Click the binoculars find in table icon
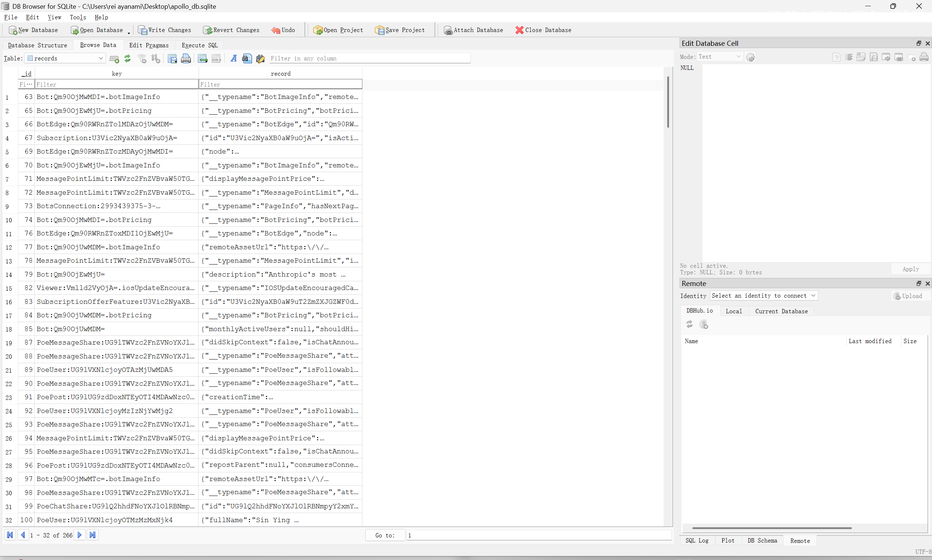This screenshot has height=560, width=932. click(247, 59)
